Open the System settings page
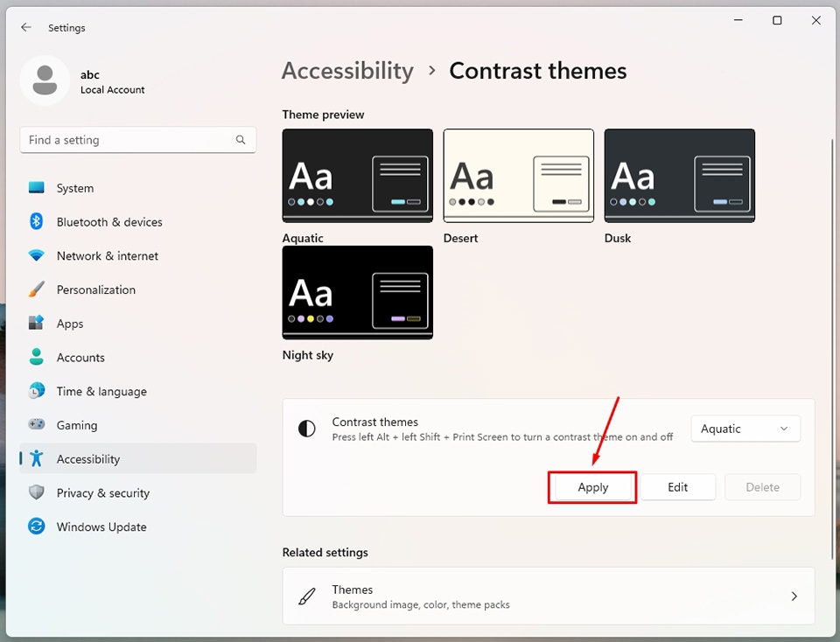The image size is (840, 642). [x=138, y=188]
